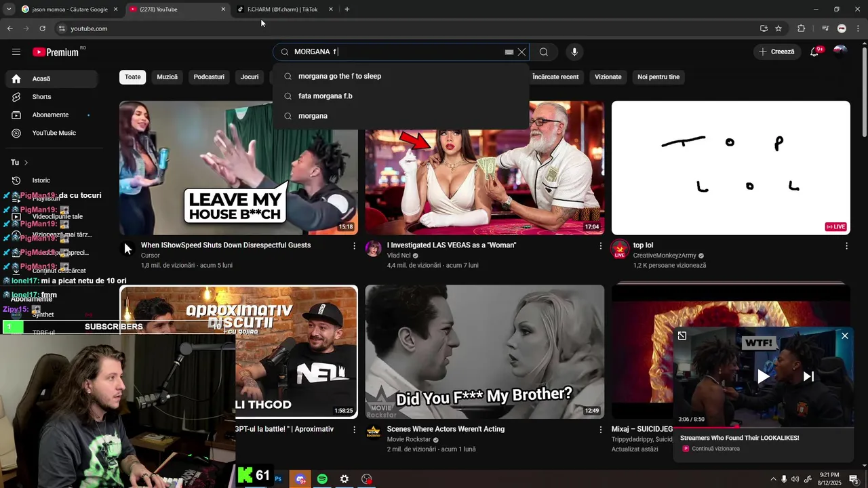Open I Investigated LAS VEGAS video thumbnail
Viewport: 868px width, 488px height.
tap(484, 168)
